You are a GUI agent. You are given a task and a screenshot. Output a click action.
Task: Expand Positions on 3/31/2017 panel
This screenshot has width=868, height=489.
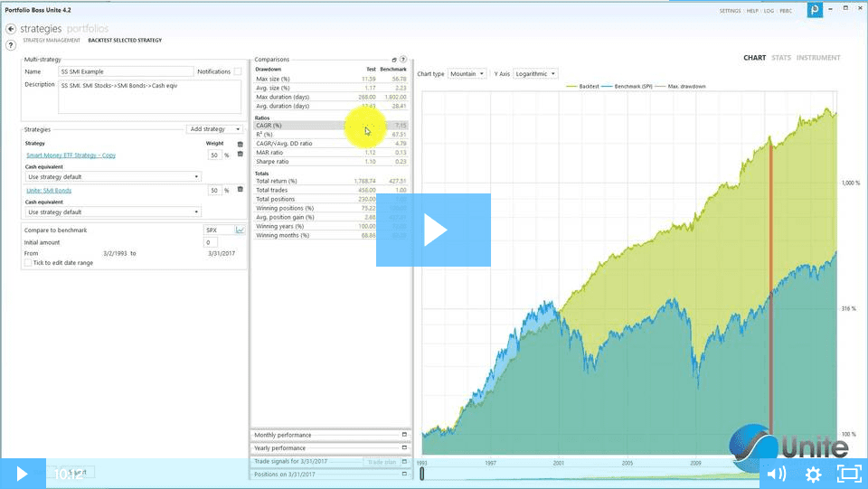coord(404,474)
